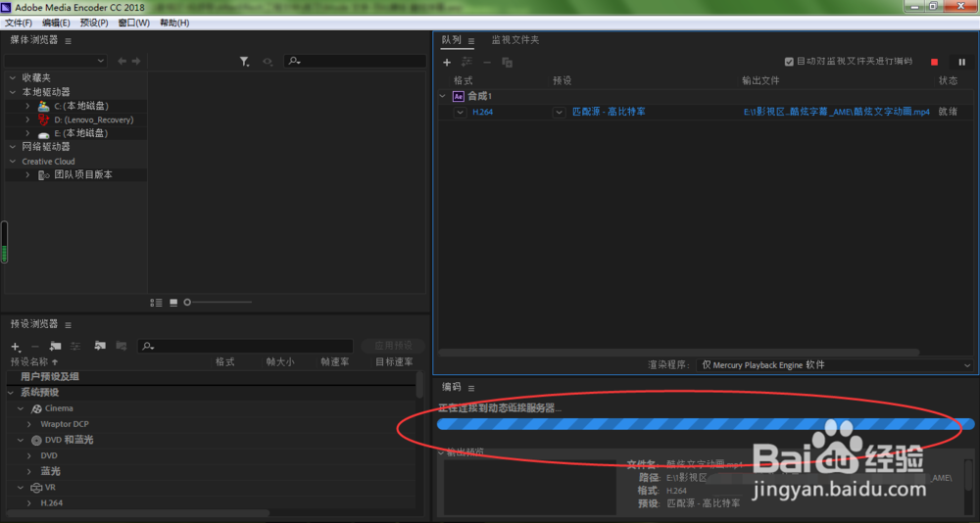Toggle auto-encode watch folders checkbox
Image resolution: width=980 pixels, height=523 pixels.
click(789, 62)
